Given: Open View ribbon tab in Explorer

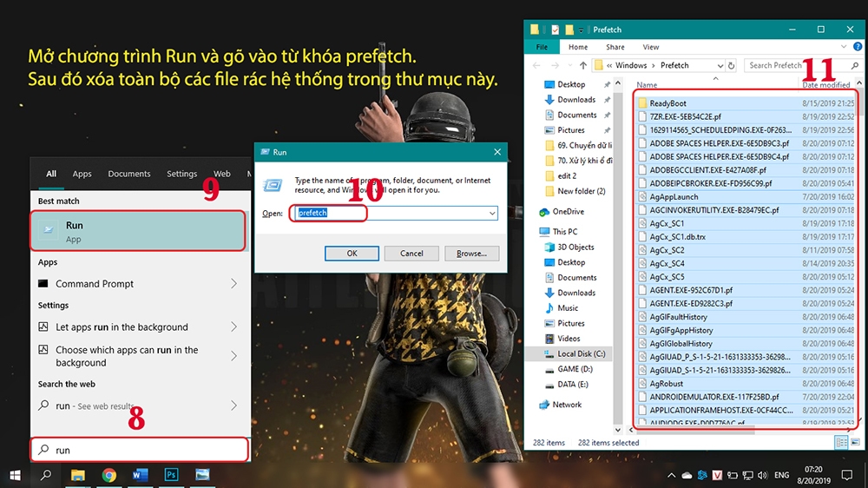Looking at the screenshot, I should (x=650, y=47).
